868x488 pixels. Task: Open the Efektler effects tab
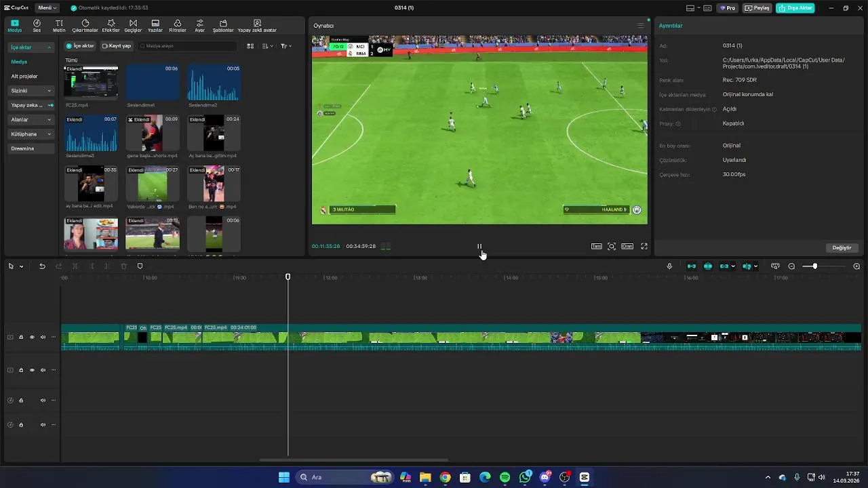[x=111, y=26]
